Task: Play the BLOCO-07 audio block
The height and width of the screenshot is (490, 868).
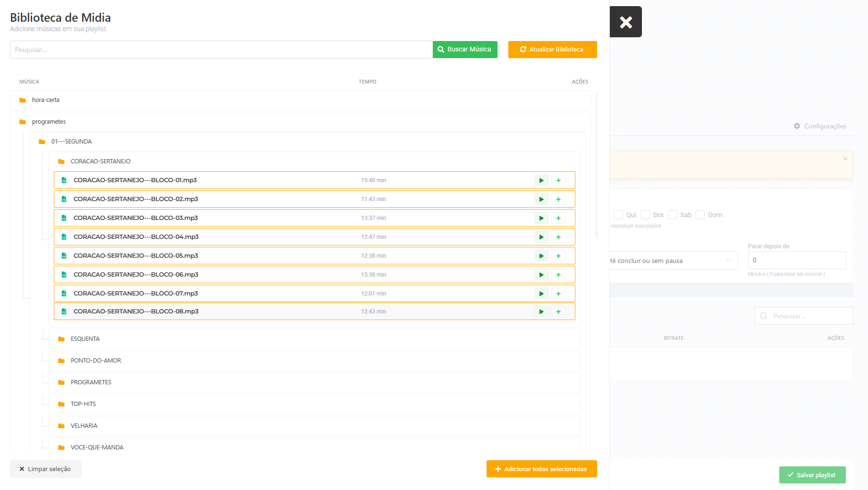Action: click(x=541, y=294)
